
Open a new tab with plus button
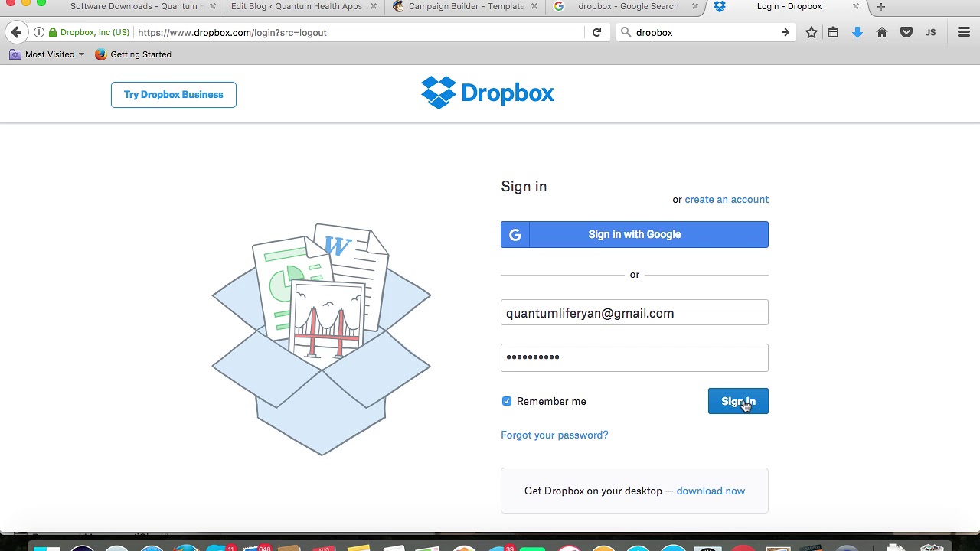tap(881, 7)
